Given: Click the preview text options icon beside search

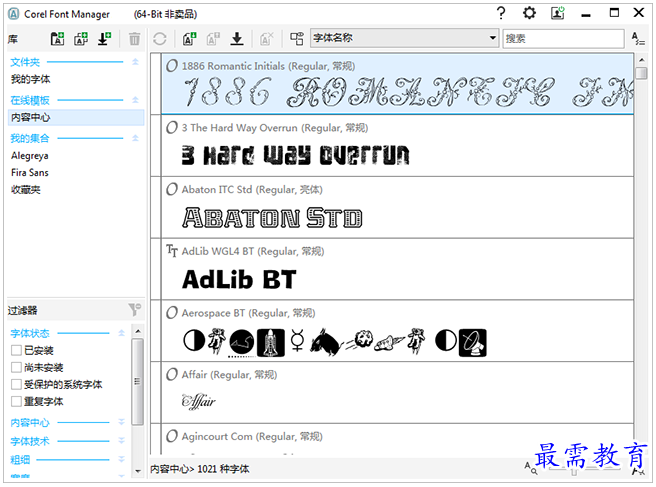Looking at the screenshot, I should tap(638, 39).
